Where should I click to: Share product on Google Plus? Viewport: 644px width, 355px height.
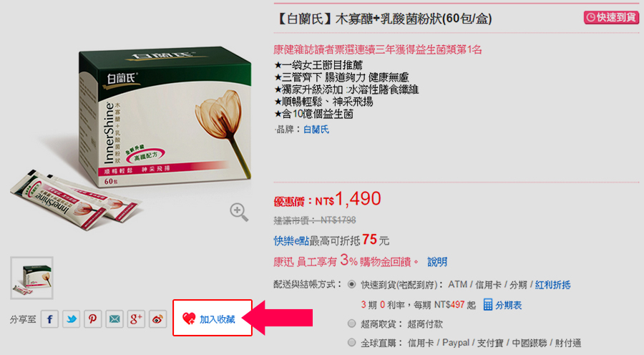click(136, 319)
